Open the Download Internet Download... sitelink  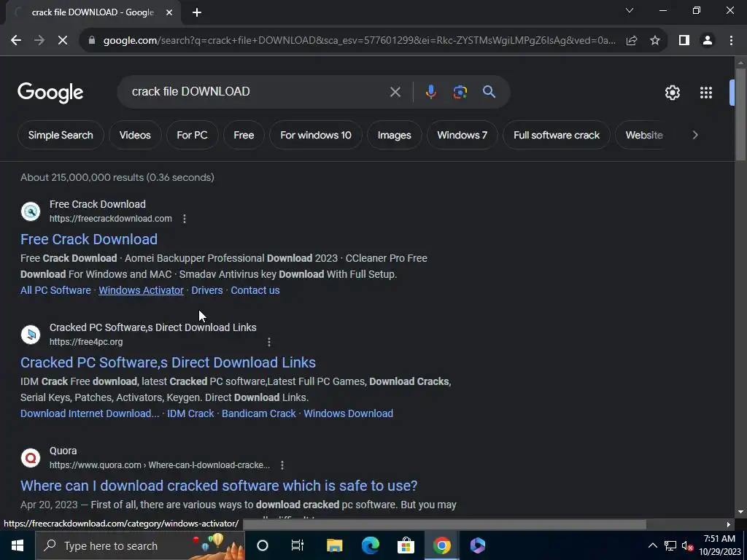click(90, 413)
